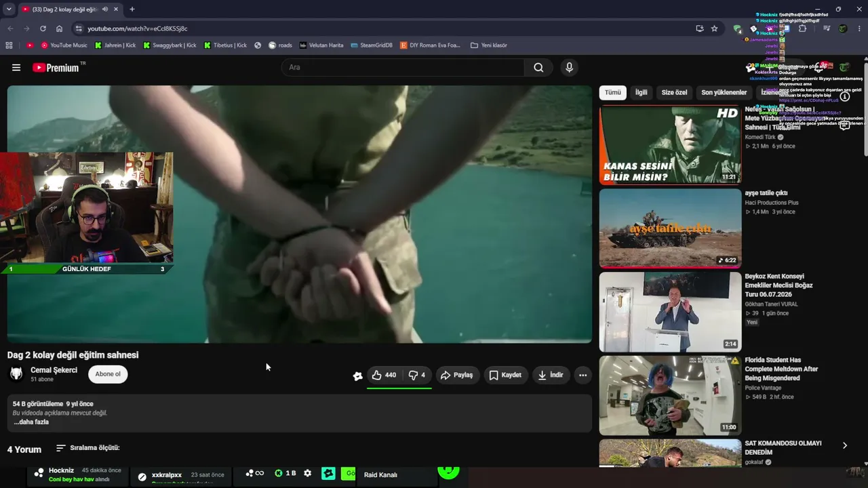Open settings gear in bottom overlay bar
Image resolution: width=868 pixels, height=488 pixels.
coord(307,473)
